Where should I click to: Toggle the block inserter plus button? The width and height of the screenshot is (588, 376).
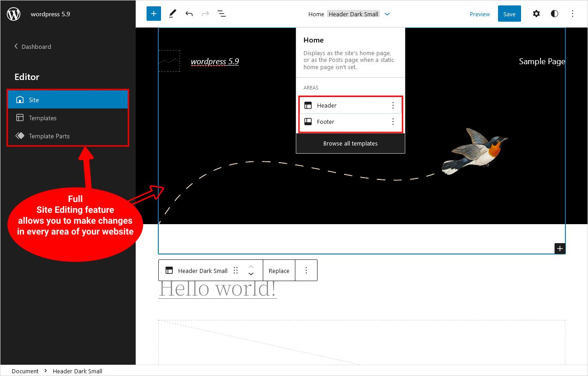(154, 14)
